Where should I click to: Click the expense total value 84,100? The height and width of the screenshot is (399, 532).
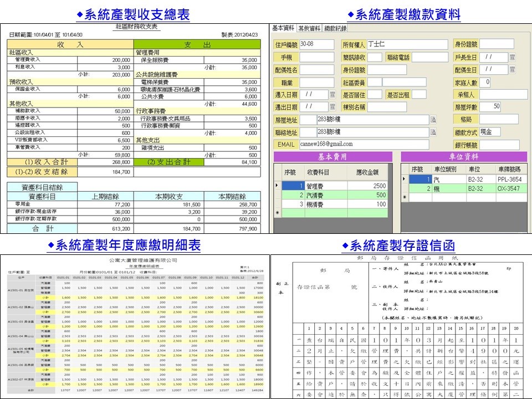(x=249, y=162)
